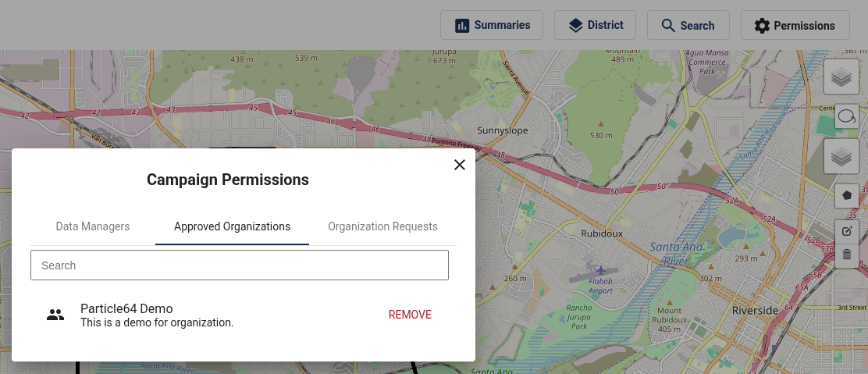Open the top map layers control
Image resolution: width=868 pixels, height=374 pixels.
click(x=841, y=77)
